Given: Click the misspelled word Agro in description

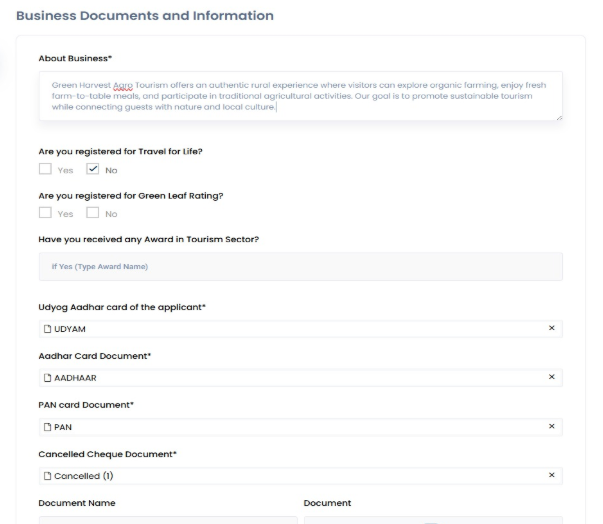Looking at the screenshot, I should (x=123, y=85).
